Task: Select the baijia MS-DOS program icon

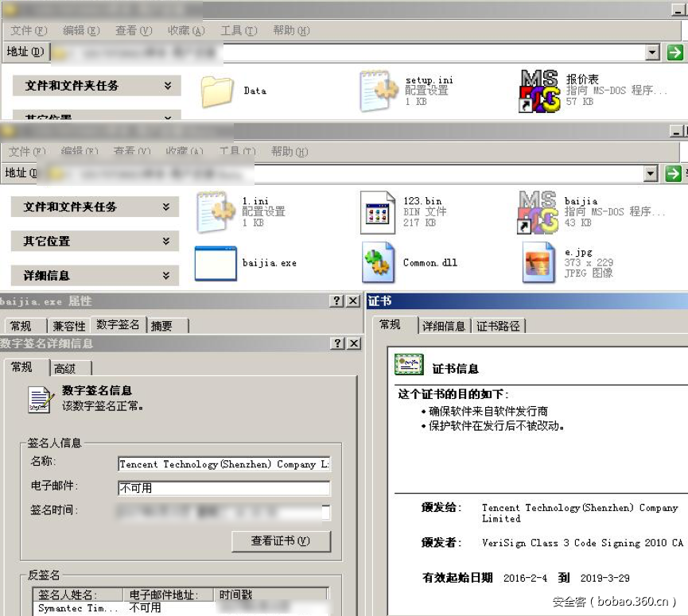Action: coord(537,210)
